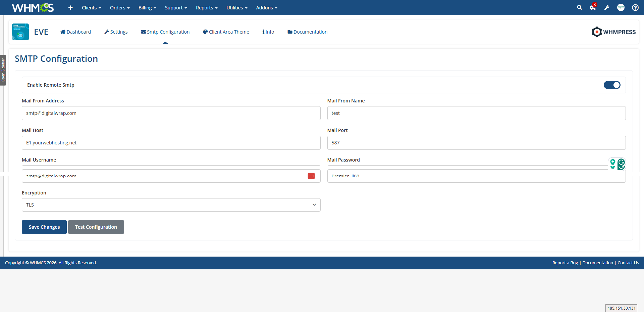Open the plus quick-add menu
Screen dimensions: 644x312
pos(70,7)
